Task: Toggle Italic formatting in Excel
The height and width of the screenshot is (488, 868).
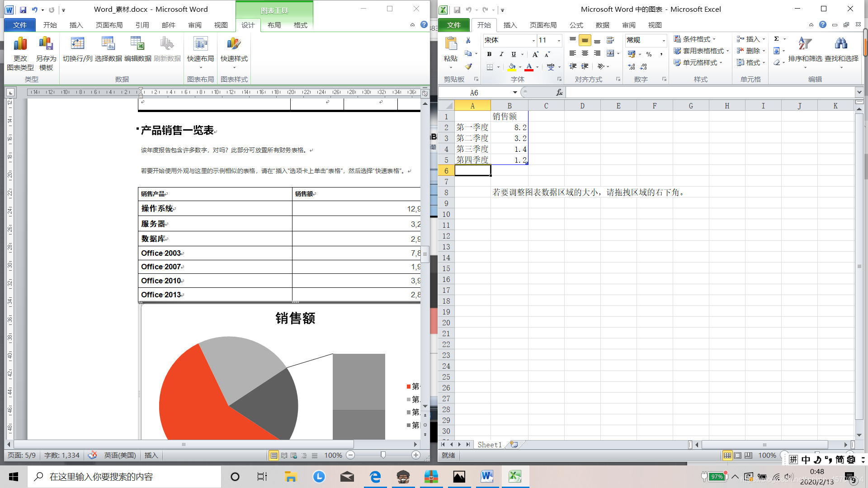Action: point(501,54)
